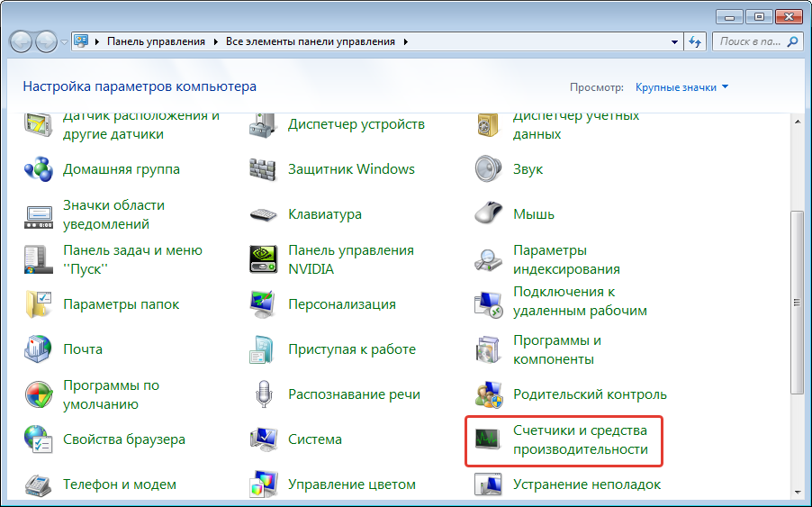
Task: Expand the address bar history dropdown arrow
Action: [675, 41]
